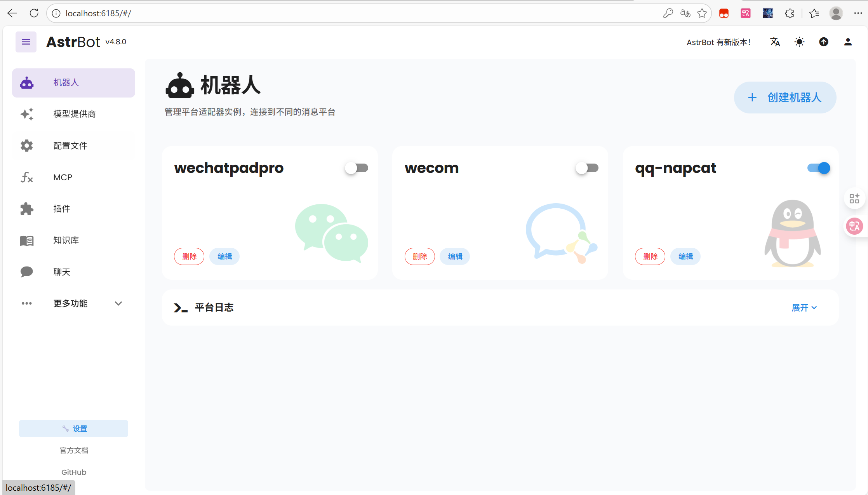Image resolution: width=868 pixels, height=495 pixels.
Task: Open the account user icon in header
Action: click(x=848, y=42)
